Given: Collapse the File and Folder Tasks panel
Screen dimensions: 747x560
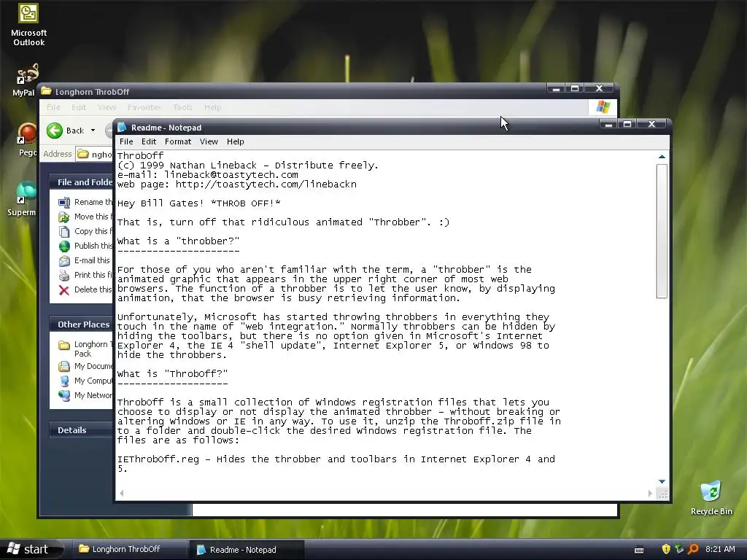Looking at the screenshot, I should coord(82,182).
